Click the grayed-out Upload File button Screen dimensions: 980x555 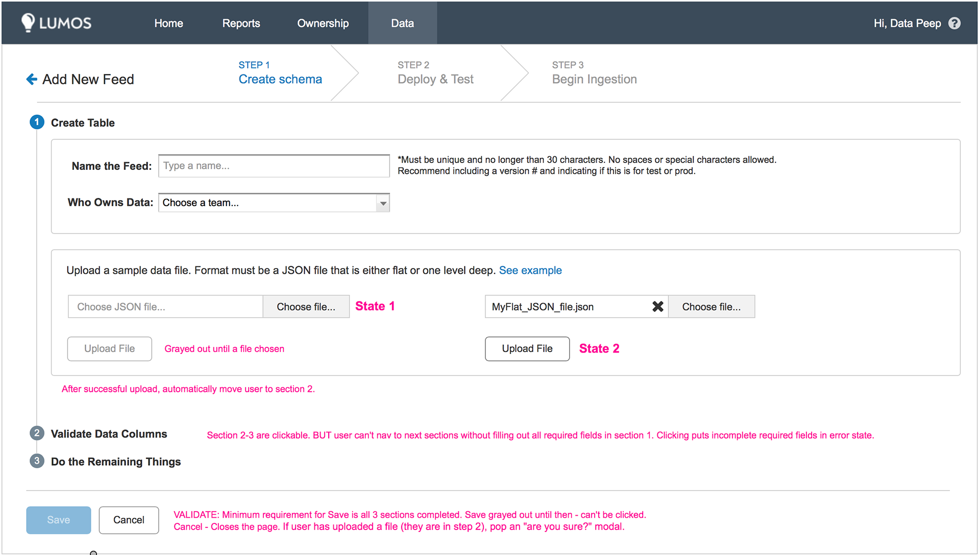(x=109, y=349)
